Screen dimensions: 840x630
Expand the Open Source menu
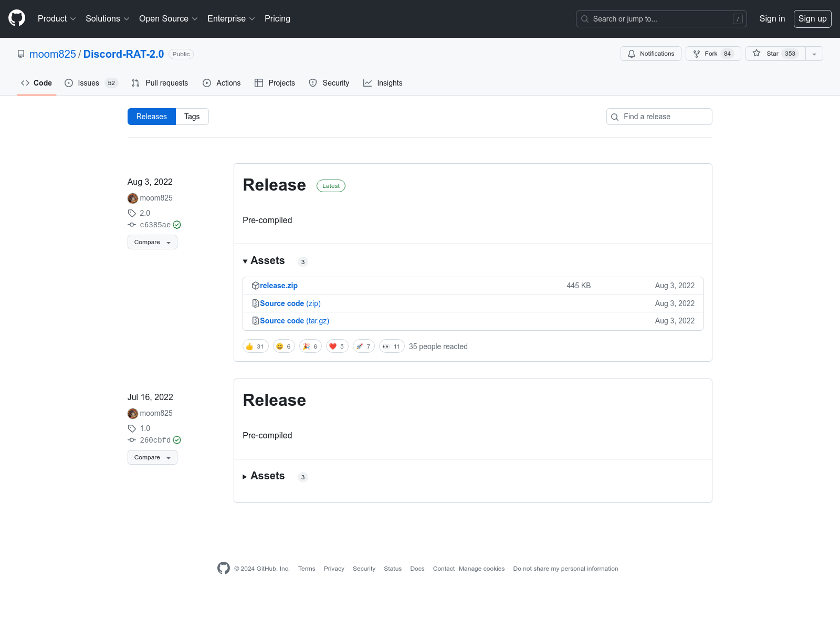pos(168,18)
